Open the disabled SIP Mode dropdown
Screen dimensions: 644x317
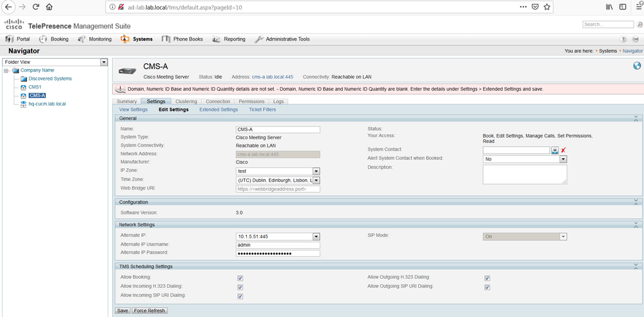tap(525, 236)
